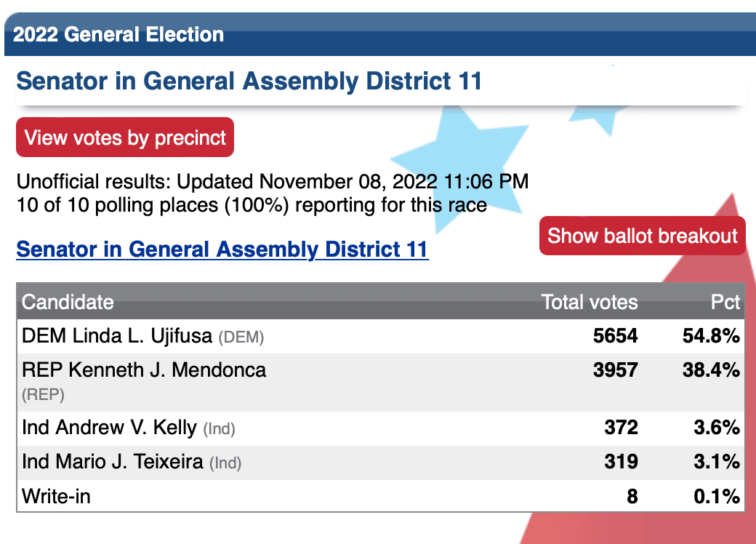Click the Unofficial results updated timestamp text
756x544 pixels.
click(273, 182)
